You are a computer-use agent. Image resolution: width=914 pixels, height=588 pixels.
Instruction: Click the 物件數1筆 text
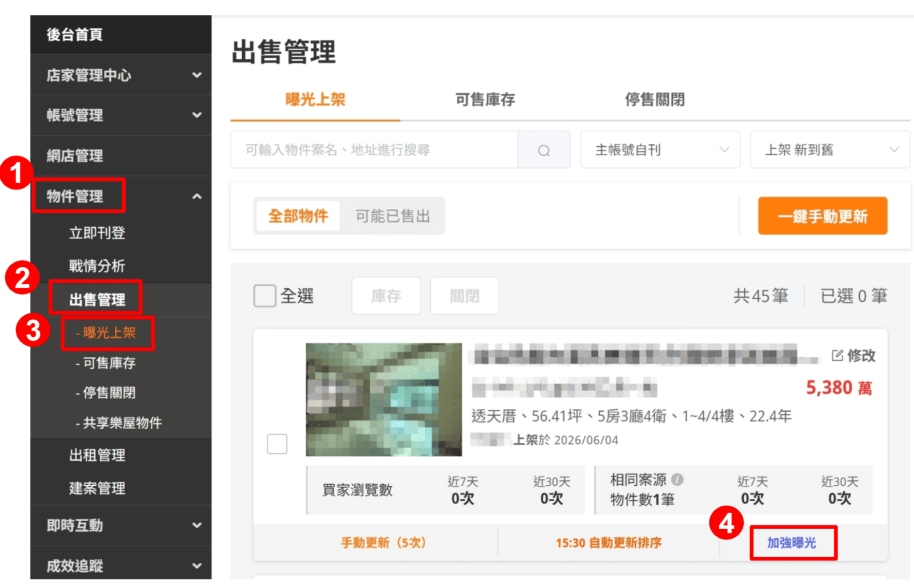[x=643, y=500]
